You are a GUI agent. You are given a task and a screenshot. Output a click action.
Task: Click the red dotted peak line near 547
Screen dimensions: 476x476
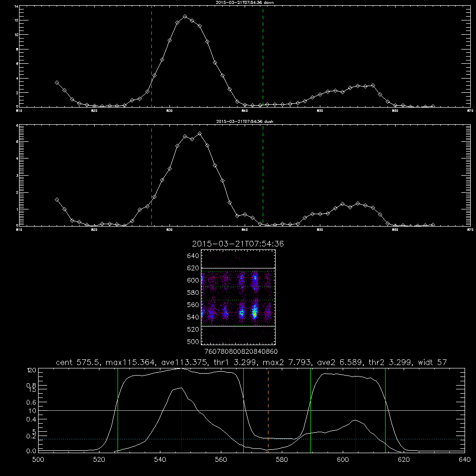coord(181,410)
